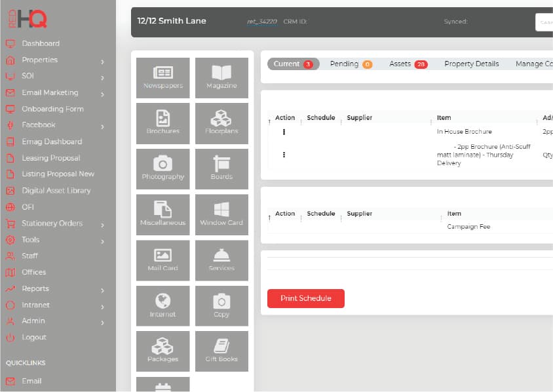The height and width of the screenshot is (392, 553).
Task: Open the Property Details tab
Action: pyautogui.click(x=472, y=64)
